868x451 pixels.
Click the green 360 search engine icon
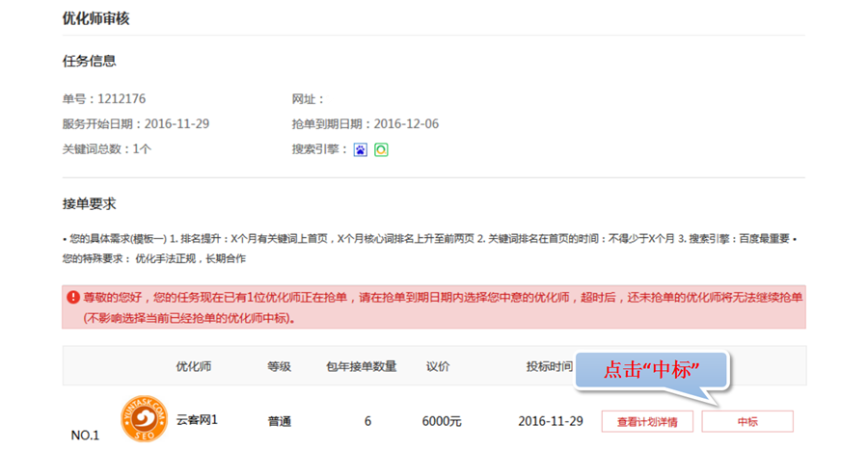click(381, 150)
